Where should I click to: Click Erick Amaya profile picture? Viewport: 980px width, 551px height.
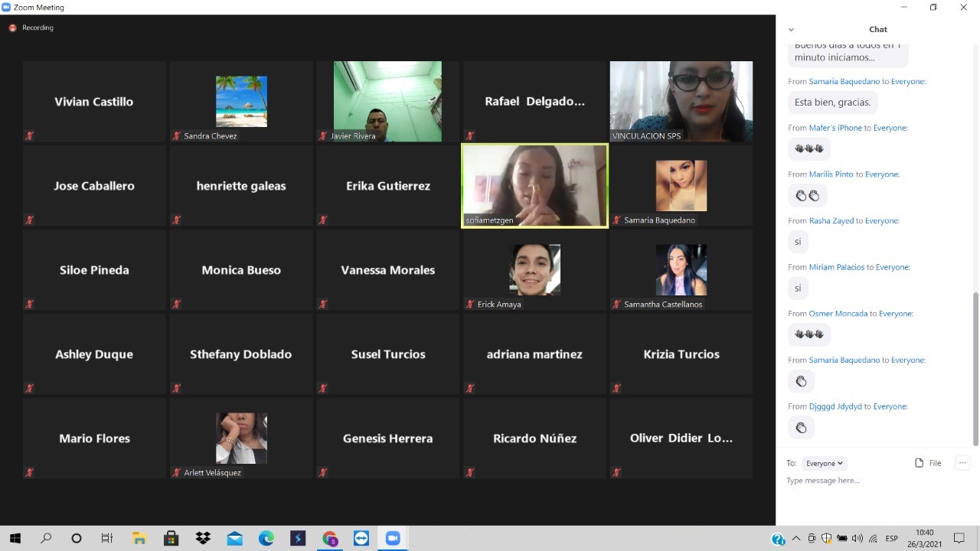[x=534, y=269]
